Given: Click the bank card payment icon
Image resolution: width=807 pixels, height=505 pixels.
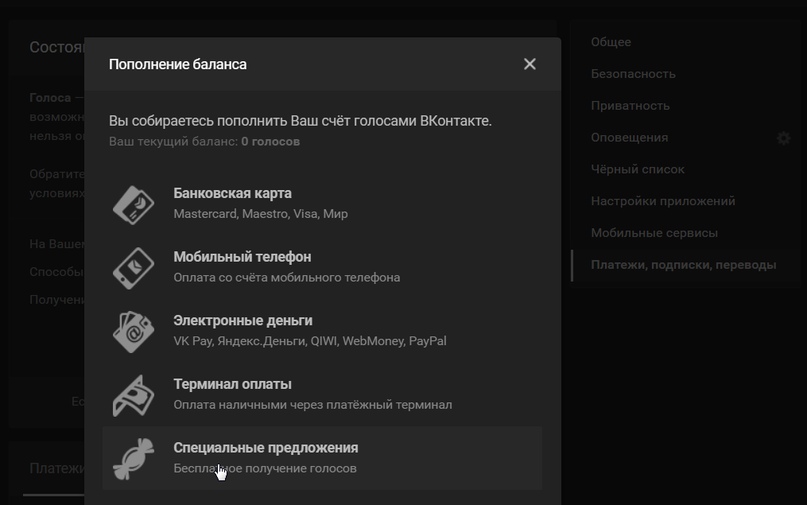Looking at the screenshot, I should pyautogui.click(x=133, y=204).
